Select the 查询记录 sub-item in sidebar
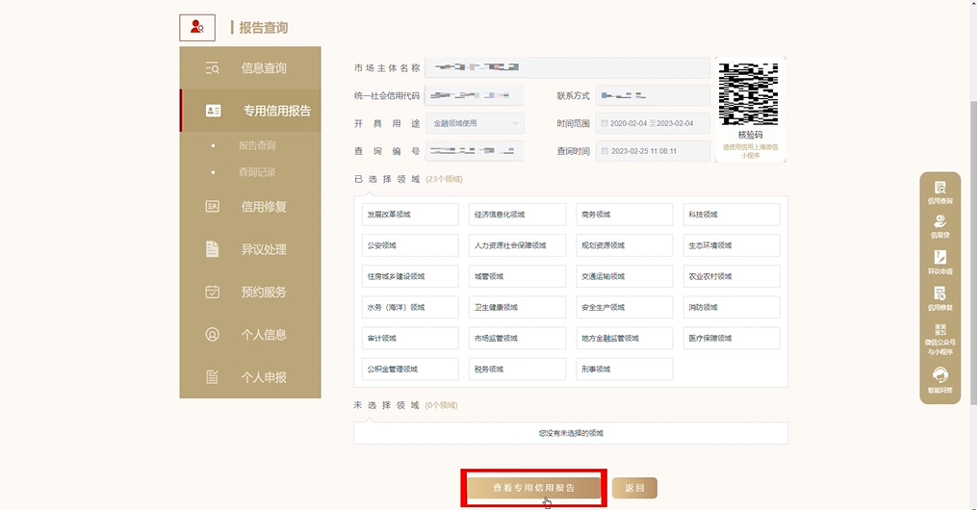Viewport: 980px width, 510px height. (x=257, y=172)
